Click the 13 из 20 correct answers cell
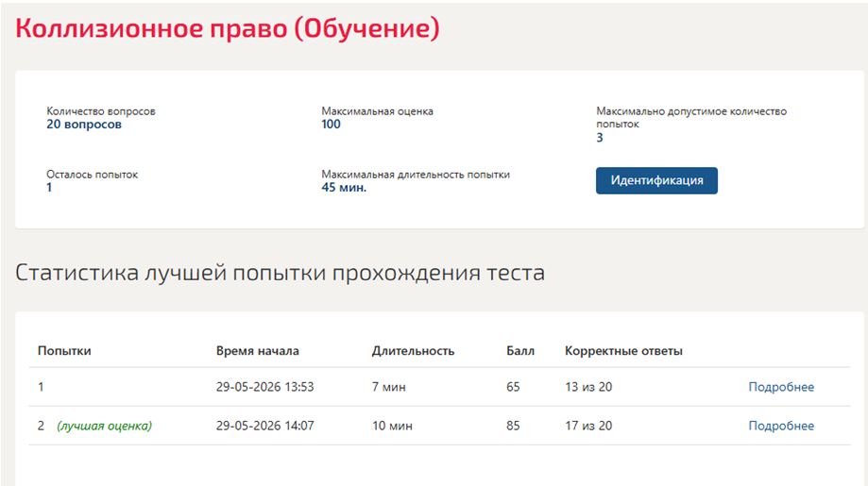Screen dimensions: 868x486 (x=588, y=387)
